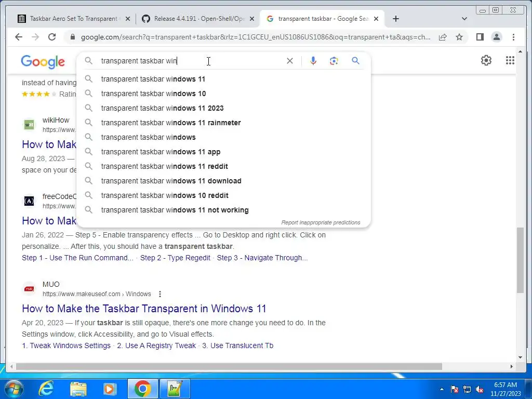Click the lock site info icon

[72, 37]
